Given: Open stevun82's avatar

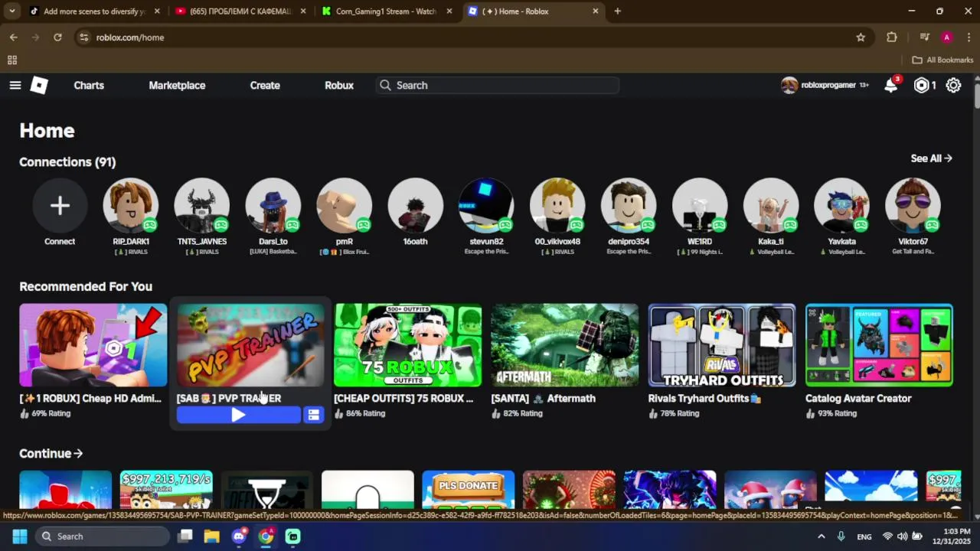Looking at the screenshot, I should [487, 205].
